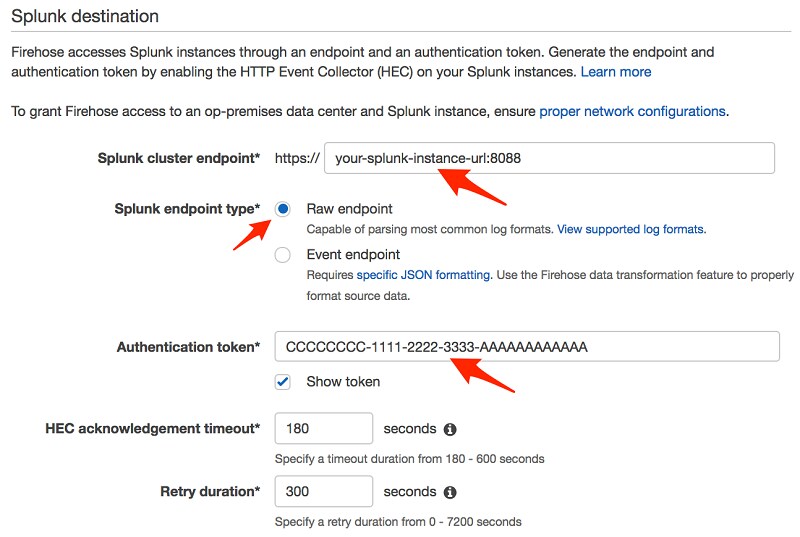Open View supported log formats link
800x537 pixels.
coord(631,229)
